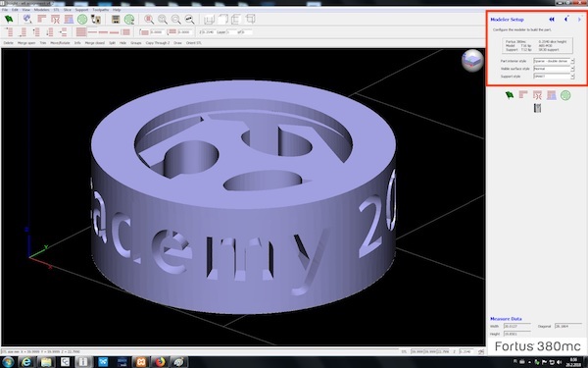Click the view orientation sphere in the viewport

(472, 60)
